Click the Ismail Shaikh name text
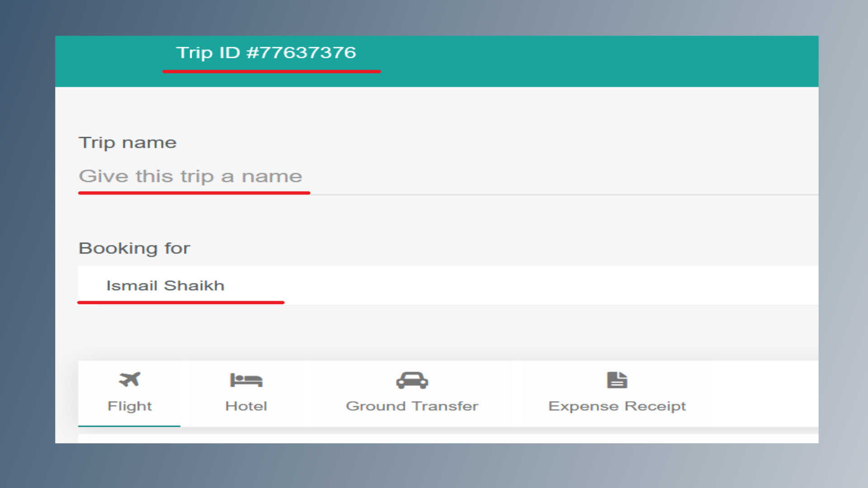 (x=165, y=286)
